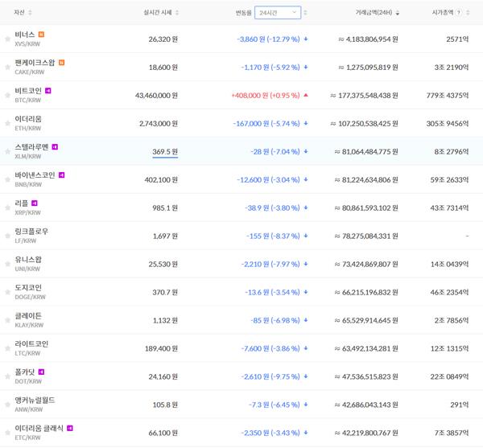
Task: Star the 유니스왑 UNI row
Action: coord(8,264)
